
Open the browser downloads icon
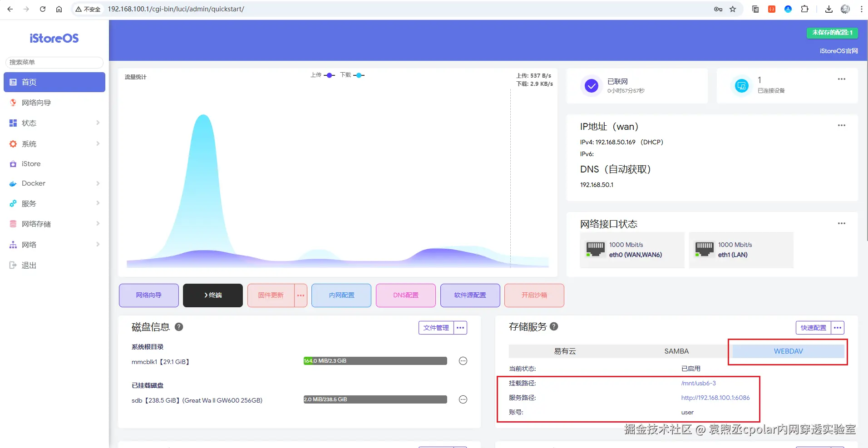[x=829, y=9]
